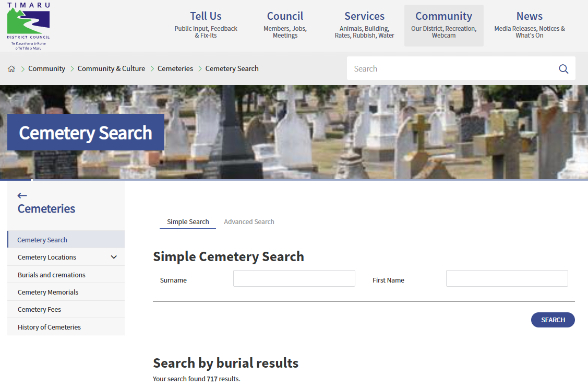The image size is (588, 387).
Task: Open the Cemeteries sidebar heading
Action: tap(46, 209)
